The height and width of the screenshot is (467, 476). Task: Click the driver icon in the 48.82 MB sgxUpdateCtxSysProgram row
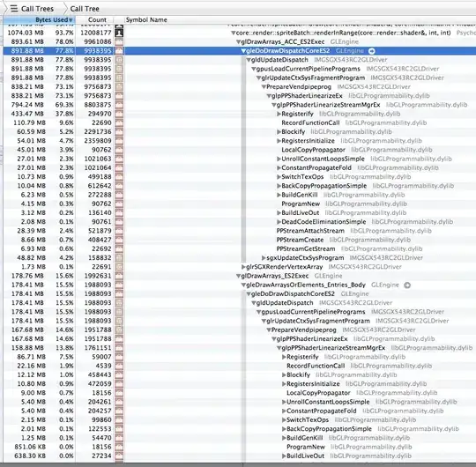pyautogui.click(x=119, y=258)
